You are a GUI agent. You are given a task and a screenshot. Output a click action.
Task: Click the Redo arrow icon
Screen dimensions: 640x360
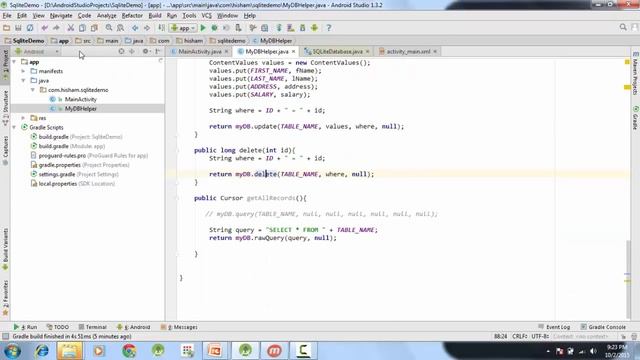click(56, 28)
